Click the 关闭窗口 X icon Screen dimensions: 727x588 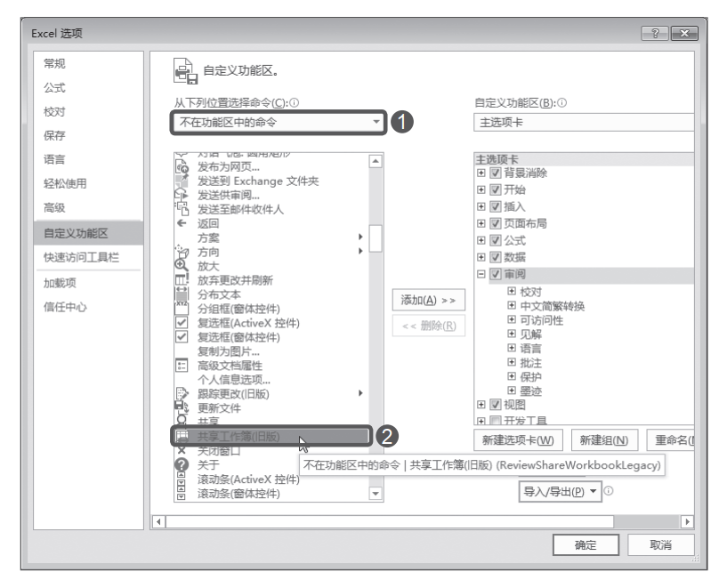pyautogui.click(x=182, y=450)
